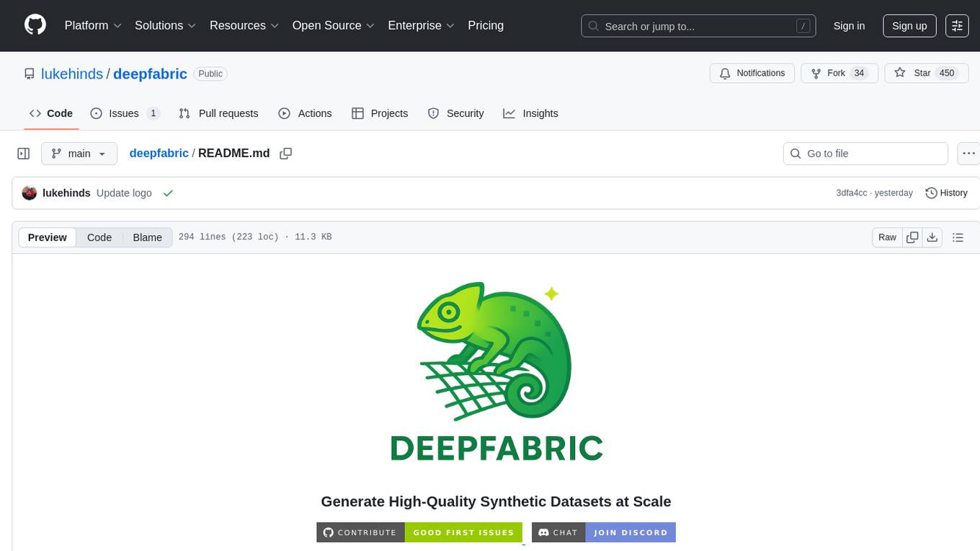
Task: Copy raw file contents icon
Action: tap(912, 237)
